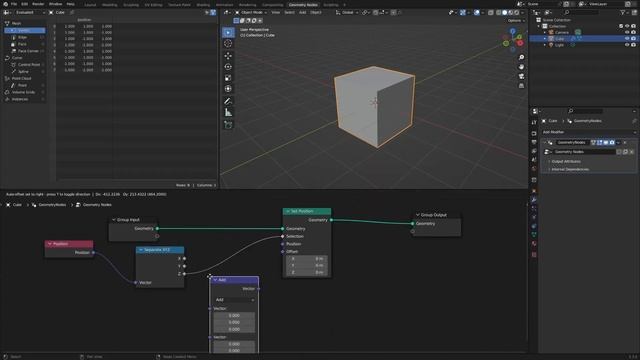Expand the Output Attributes panel
This screenshot has width=640, height=360.
click(x=566, y=162)
